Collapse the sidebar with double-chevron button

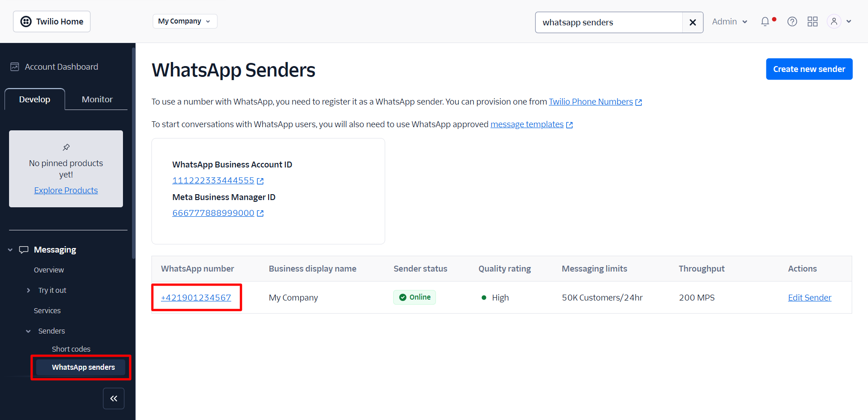[113, 399]
